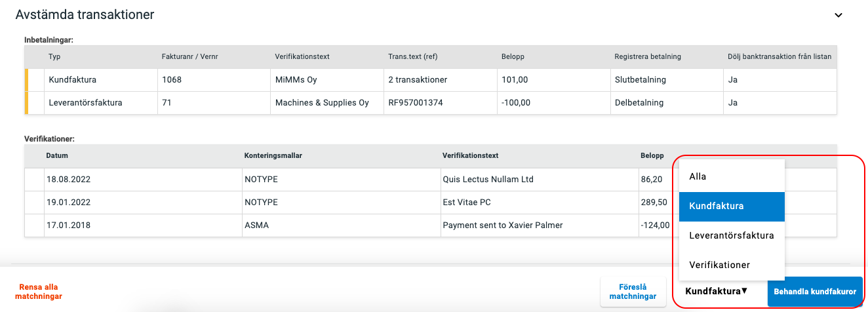Screen dimensions: 868x312
Task: Click the Belopp column header in Inbetalningar
Action: pyautogui.click(x=513, y=57)
